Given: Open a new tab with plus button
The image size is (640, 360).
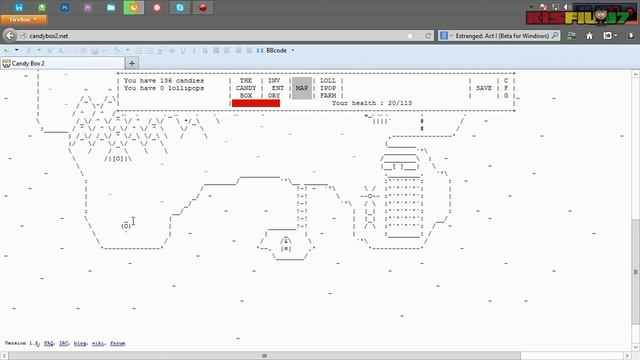Looking at the screenshot, I should [x=132, y=63].
